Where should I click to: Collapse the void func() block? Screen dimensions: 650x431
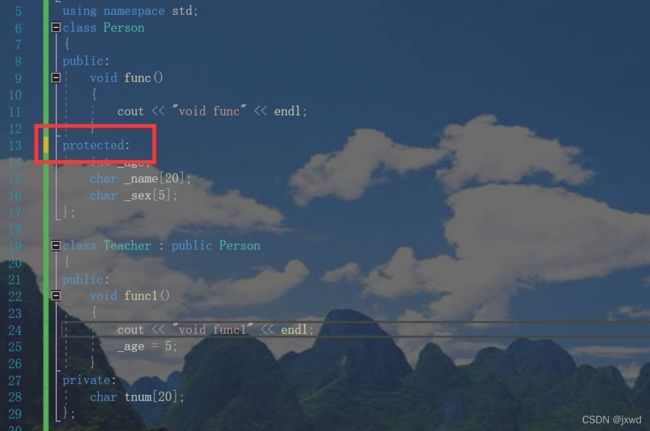[x=56, y=77]
